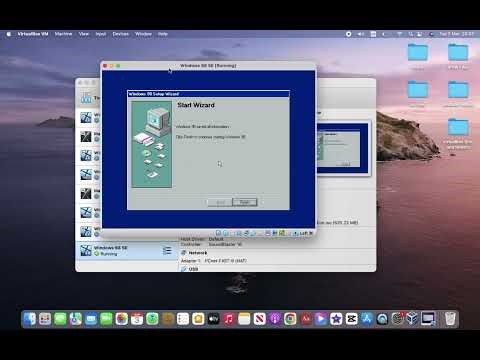Open QuickTime Player from the Dock
The image size is (480, 360).
click(x=382, y=319)
